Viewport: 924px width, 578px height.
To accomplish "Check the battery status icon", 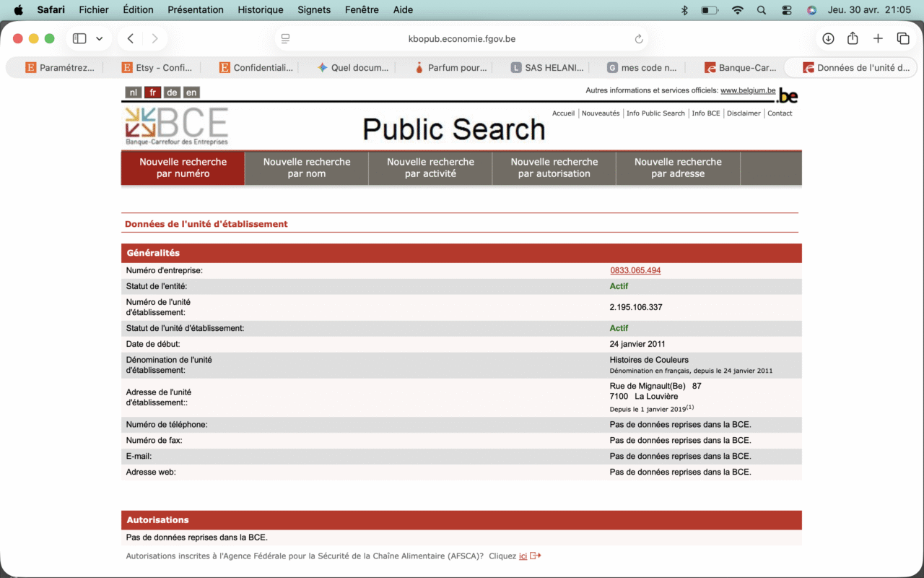I will 710,10.
